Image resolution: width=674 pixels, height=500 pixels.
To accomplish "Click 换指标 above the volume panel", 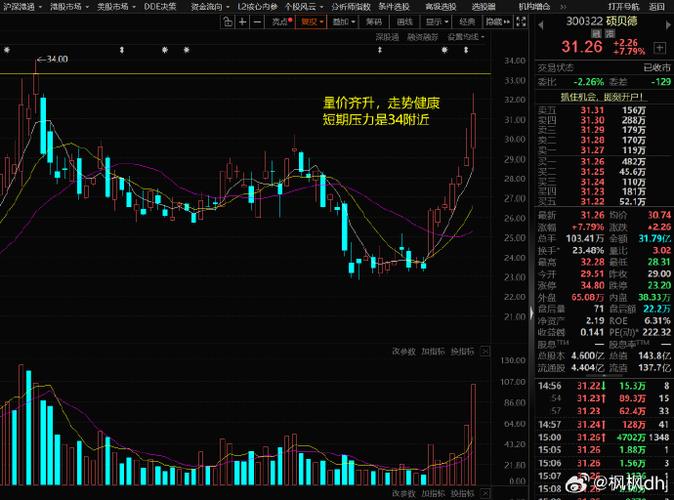I will 462,351.
